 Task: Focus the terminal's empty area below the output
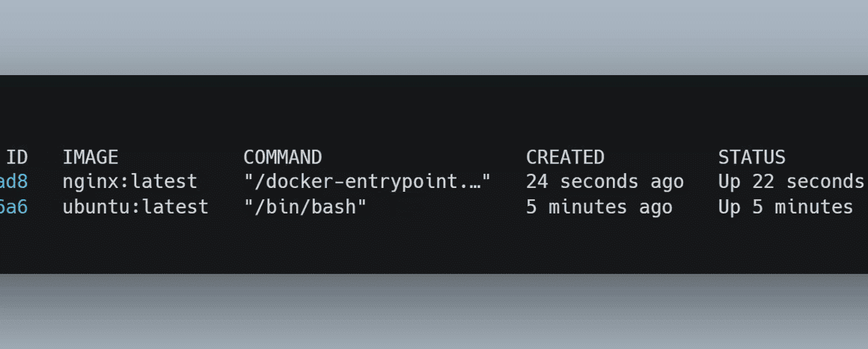pos(434,245)
